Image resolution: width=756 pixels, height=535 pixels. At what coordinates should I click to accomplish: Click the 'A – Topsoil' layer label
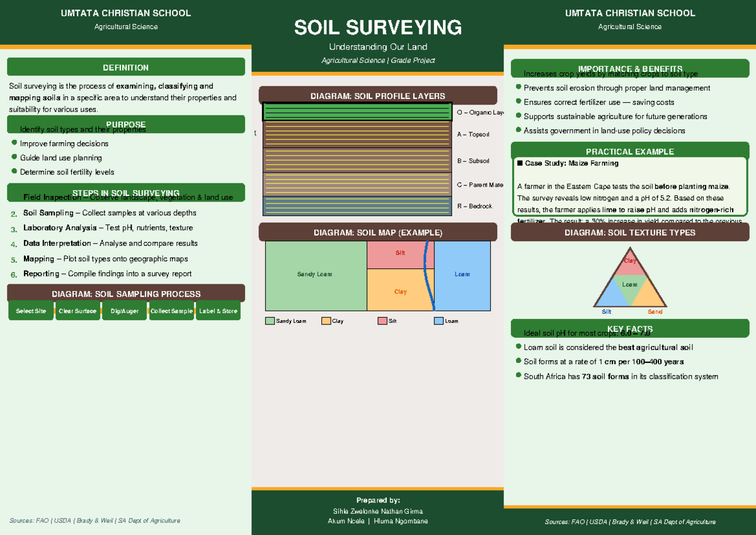click(473, 134)
